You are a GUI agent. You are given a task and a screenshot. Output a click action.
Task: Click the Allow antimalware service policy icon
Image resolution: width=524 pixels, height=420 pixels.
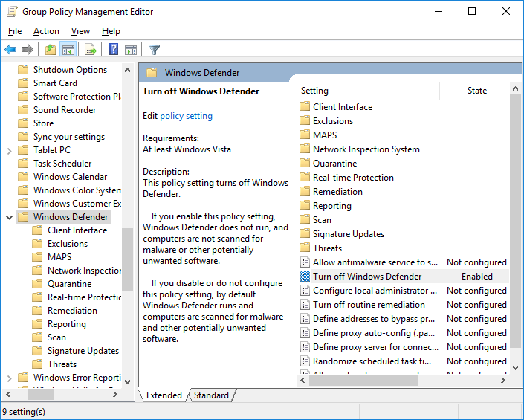(305, 262)
